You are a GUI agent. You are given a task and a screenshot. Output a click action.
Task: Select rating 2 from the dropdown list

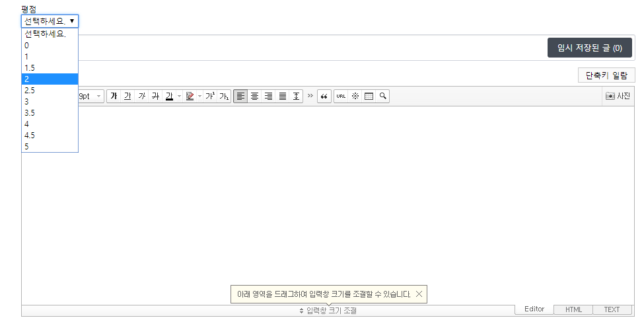50,79
